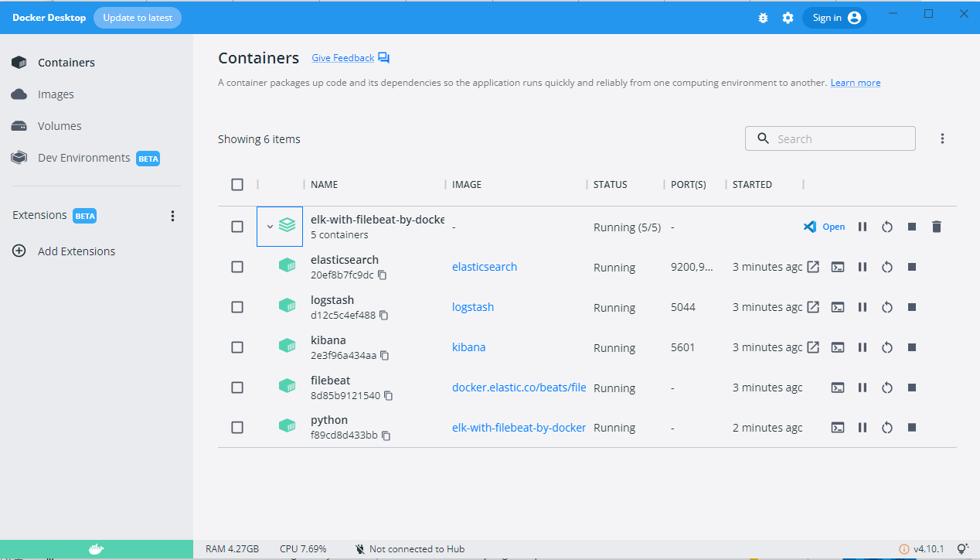This screenshot has height=560, width=980.
Task: Click the Sign in button
Action: (x=835, y=18)
